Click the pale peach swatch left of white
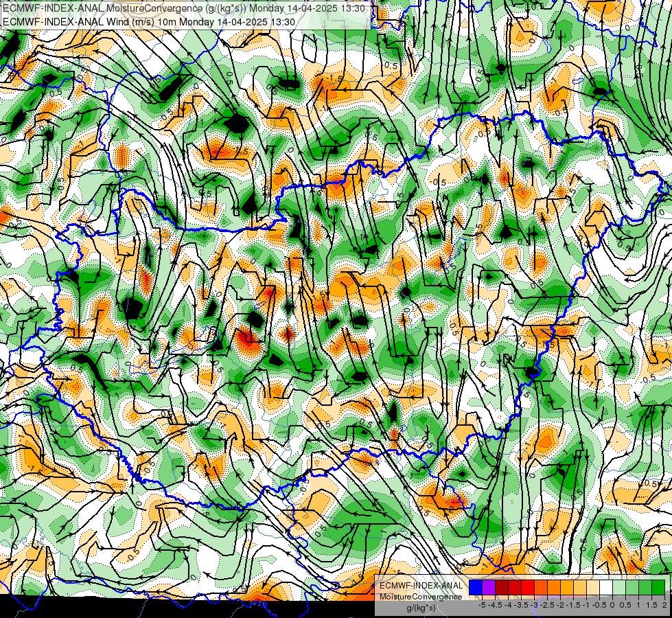This screenshot has height=618, width=672. pos(593,587)
